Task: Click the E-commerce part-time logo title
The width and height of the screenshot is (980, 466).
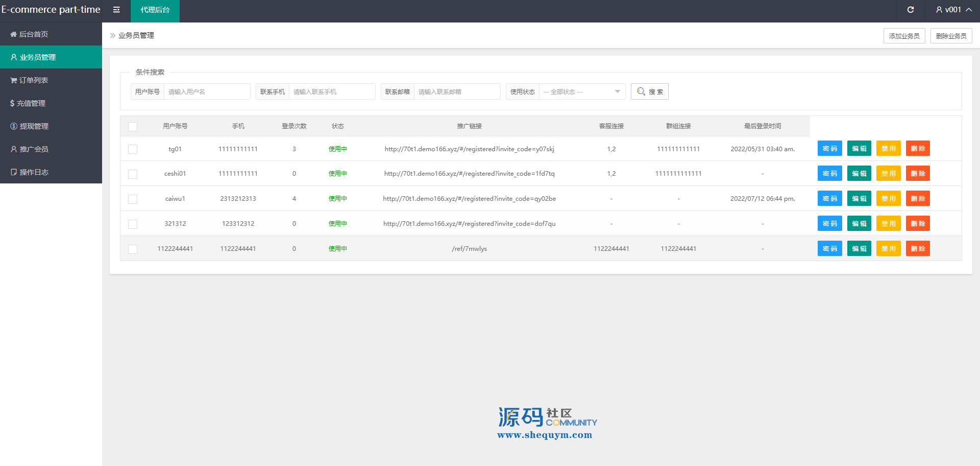Action: (x=51, y=10)
